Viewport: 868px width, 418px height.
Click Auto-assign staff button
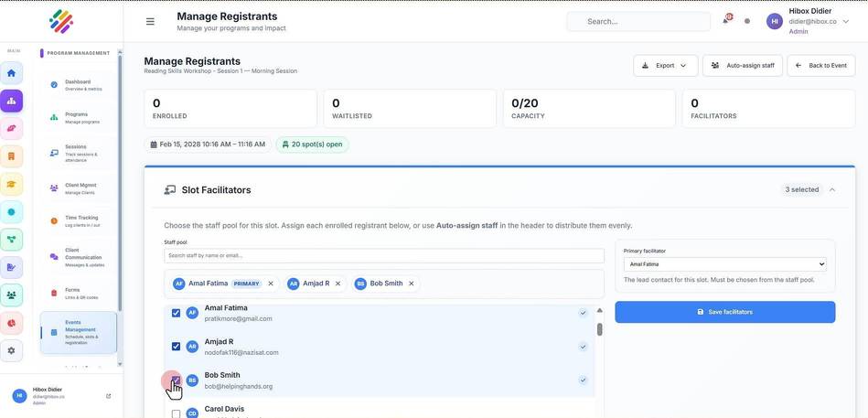[743, 65]
